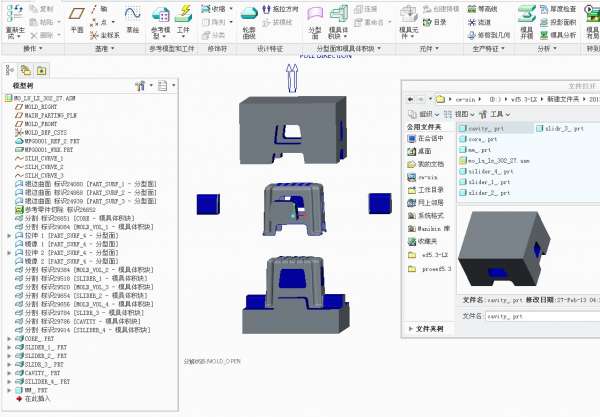The width and height of the screenshot is (600, 417).
Task: Select the 坐标系 (Coordinate System) tool
Action: click(x=104, y=35)
